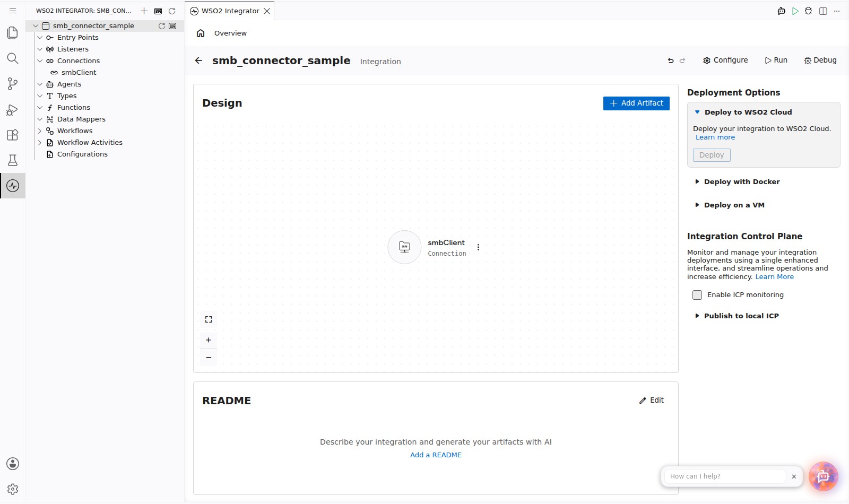Image resolution: width=849 pixels, height=504 pixels.
Task: Collapse the Connections tree node
Action: [x=40, y=60]
